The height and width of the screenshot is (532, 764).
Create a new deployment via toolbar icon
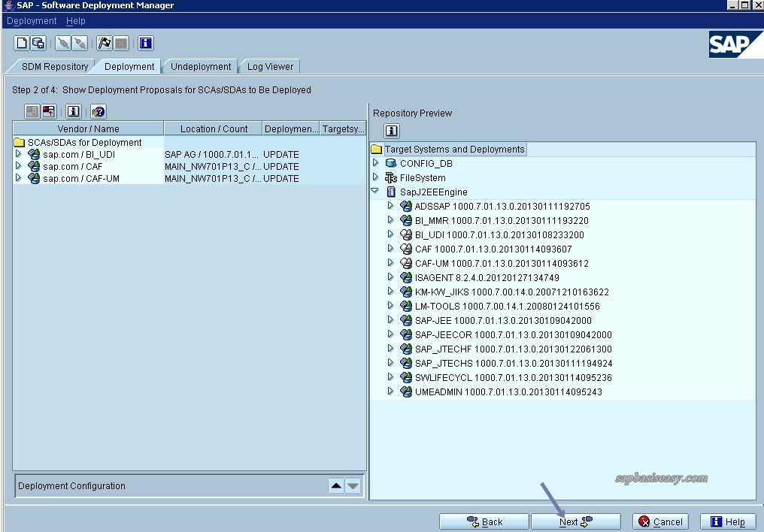click(x=20, y=43)
